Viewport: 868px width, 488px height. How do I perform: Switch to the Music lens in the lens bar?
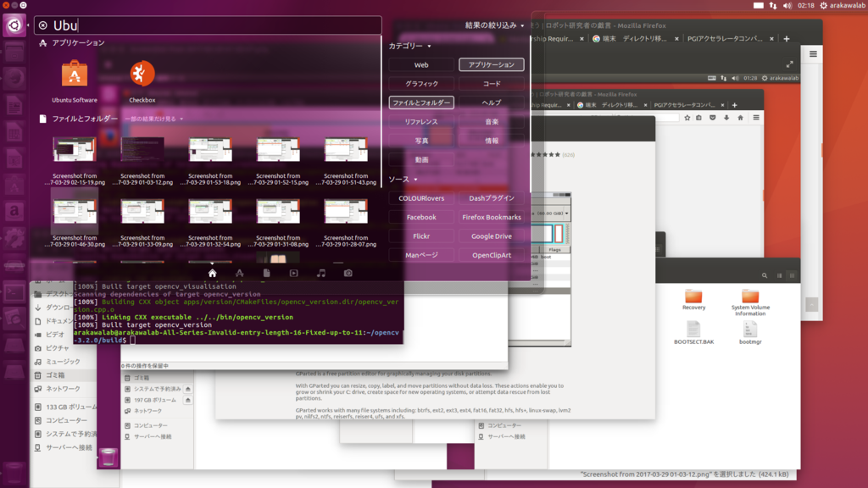click(x=321, y=274)
